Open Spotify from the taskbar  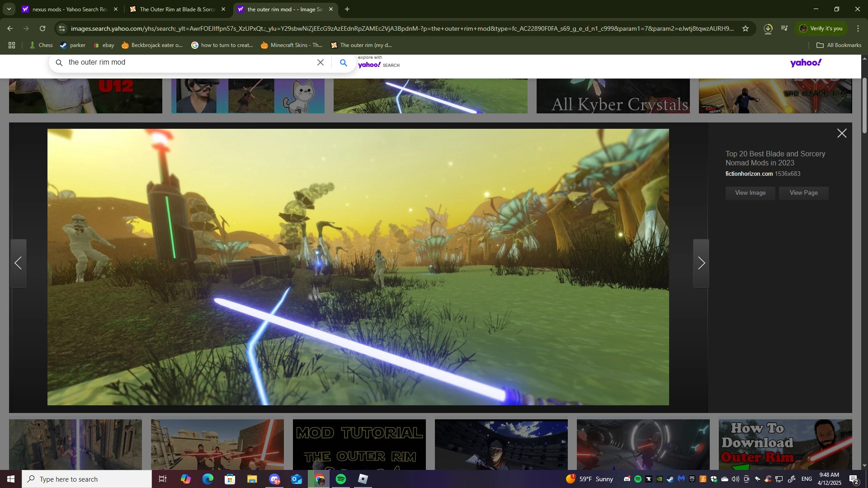[341, 479]
